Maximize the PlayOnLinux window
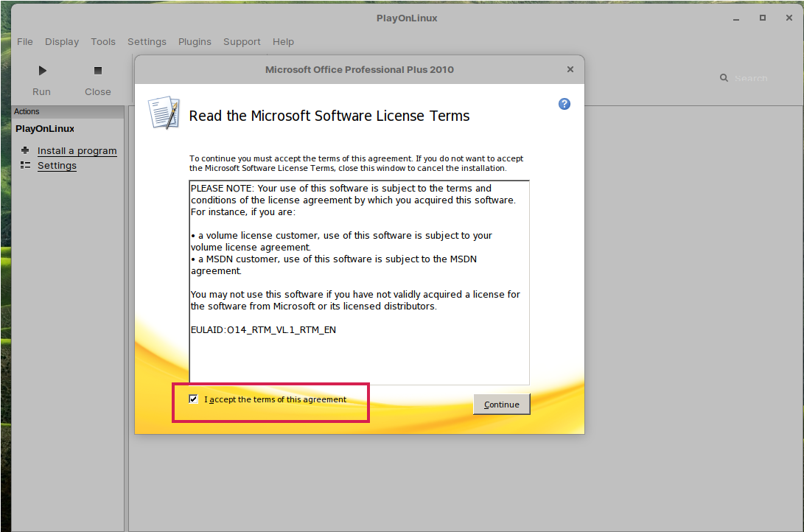Viewport: 804px width, 532px height. tap(763, 18)
